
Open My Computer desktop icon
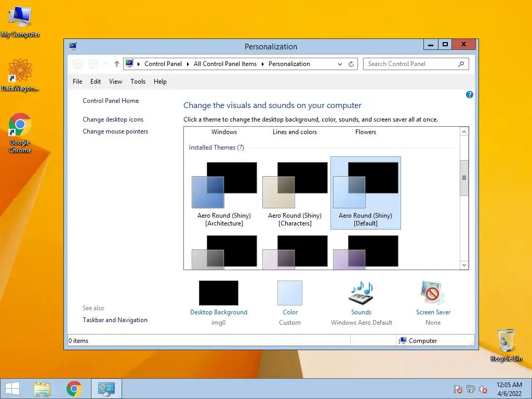click(x=20, y=22)
